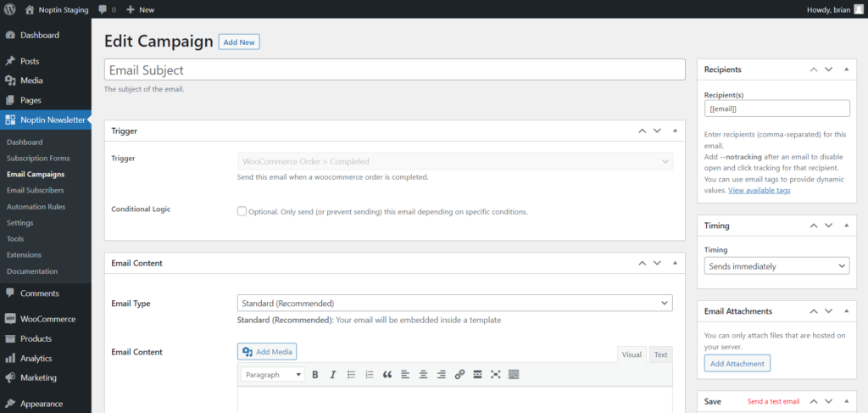This screenshot has width=868, height=413.
Task: Click the Add Attachment button
Action: click(737, 363)
